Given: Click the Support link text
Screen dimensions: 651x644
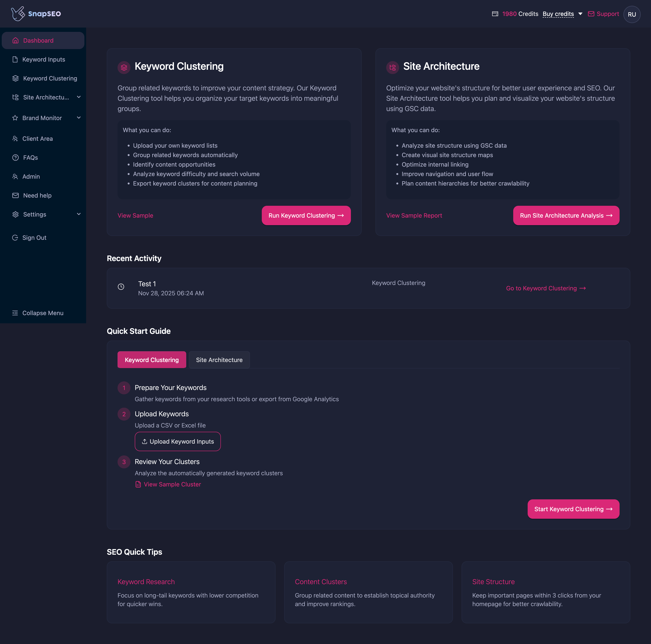Looking at the screenshot, I should click(608, 14).
